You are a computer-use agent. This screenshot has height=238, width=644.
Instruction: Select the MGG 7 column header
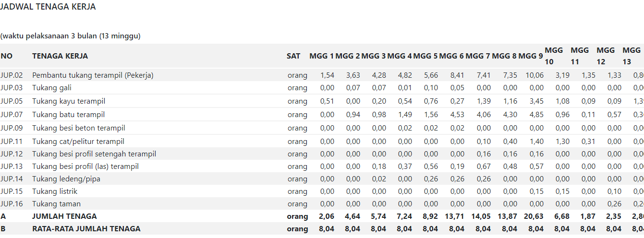point(478,56)
